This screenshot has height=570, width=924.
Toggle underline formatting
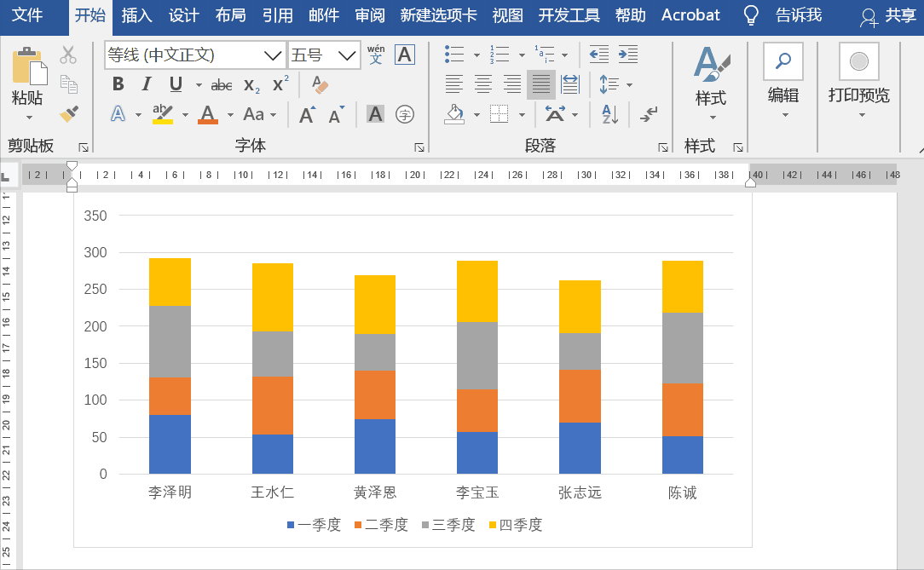click(x=176, y=83)
